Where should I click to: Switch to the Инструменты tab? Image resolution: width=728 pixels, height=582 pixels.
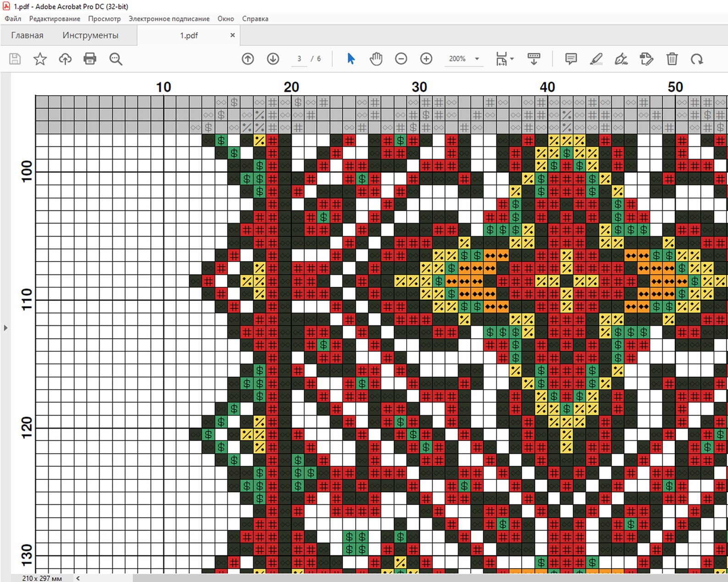click(x=90, y=35)
